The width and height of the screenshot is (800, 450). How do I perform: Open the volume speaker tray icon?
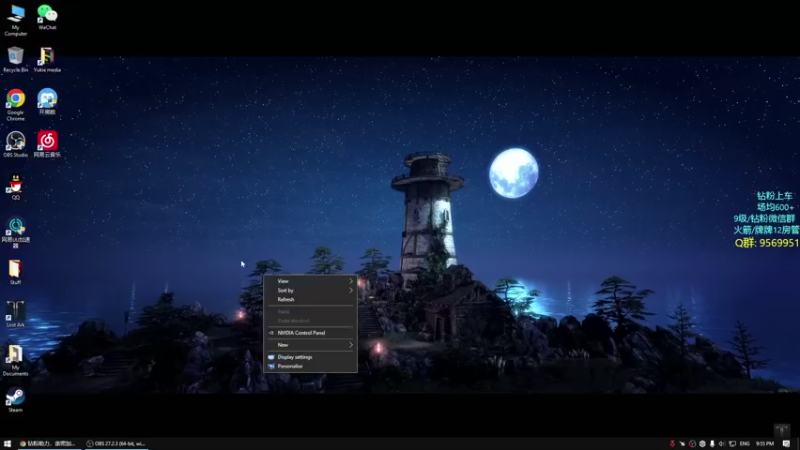pyautogui.click(x=722, y=444)
